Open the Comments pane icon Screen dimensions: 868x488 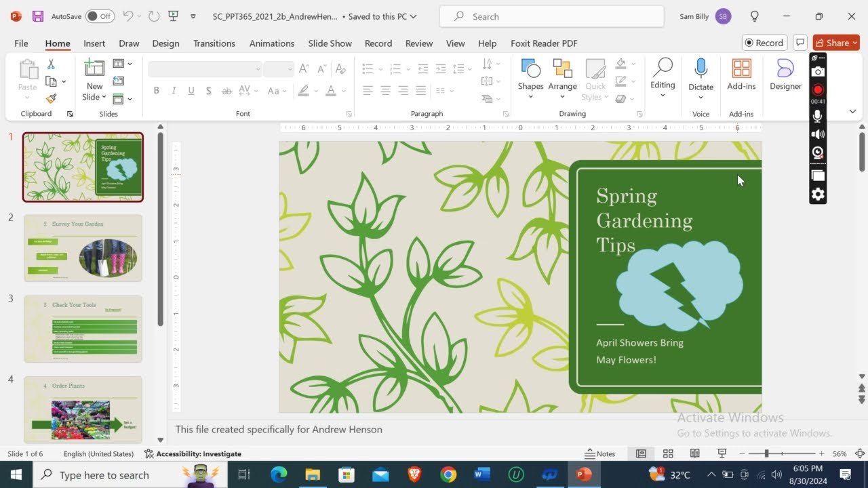[800, 43]
